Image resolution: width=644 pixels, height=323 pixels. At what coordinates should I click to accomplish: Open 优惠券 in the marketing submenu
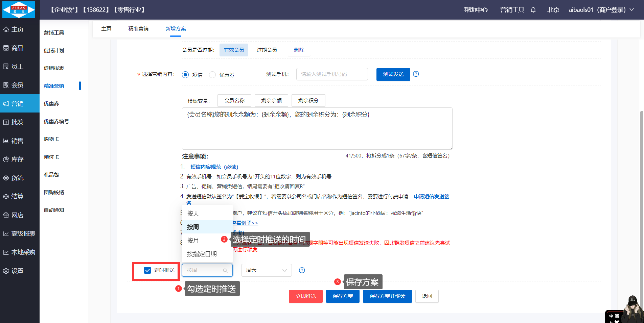pos(51,104)
